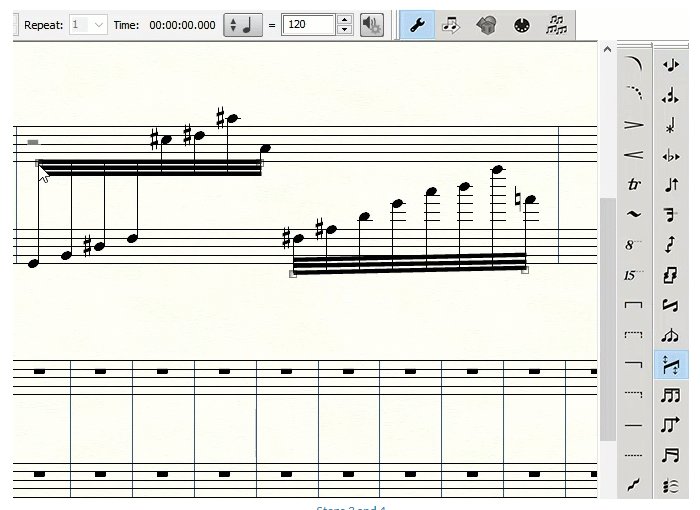Select the Note Position special tool

671,65
